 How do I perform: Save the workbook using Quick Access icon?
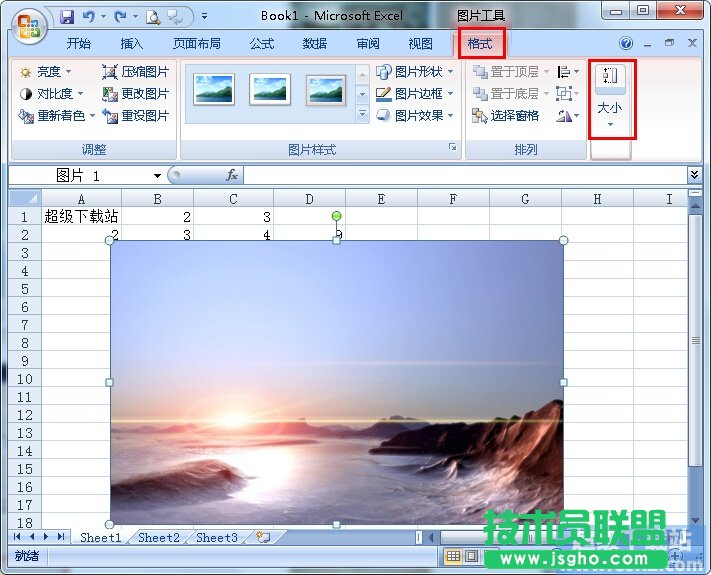click(x=67, y=17)
